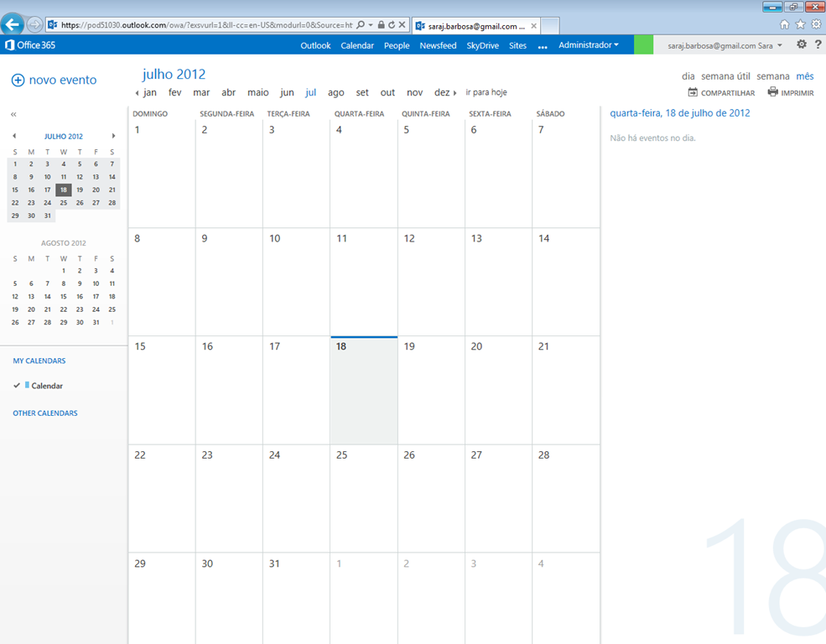
Task: Open the more options ellipsis menu
Action: pyautogui.click(x=543, y=46)
